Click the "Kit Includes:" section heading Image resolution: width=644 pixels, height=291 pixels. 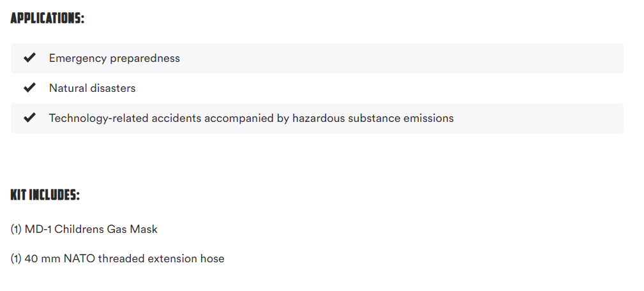[45, 195]
